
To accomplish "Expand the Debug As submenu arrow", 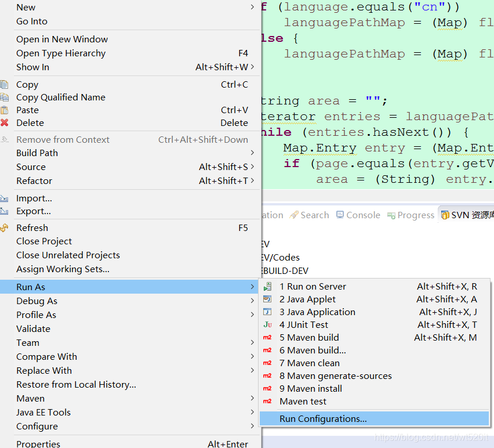I will [x=252, y=301].
